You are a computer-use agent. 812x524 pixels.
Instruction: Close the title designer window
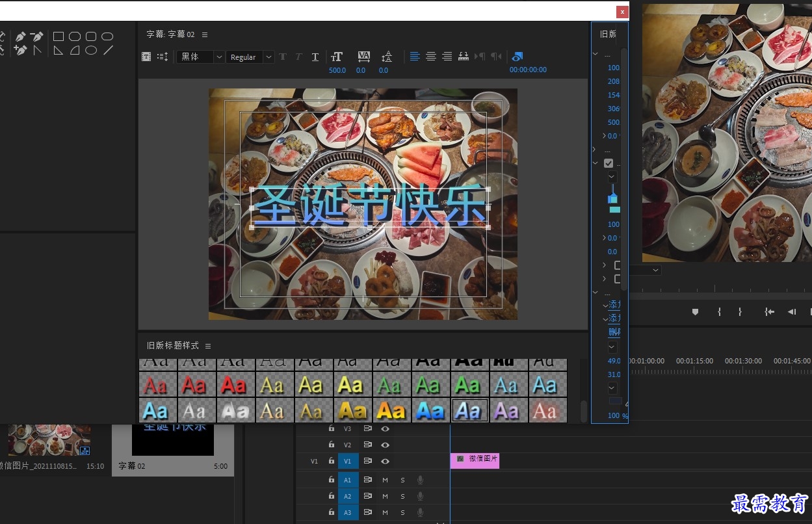click(623, 12)
